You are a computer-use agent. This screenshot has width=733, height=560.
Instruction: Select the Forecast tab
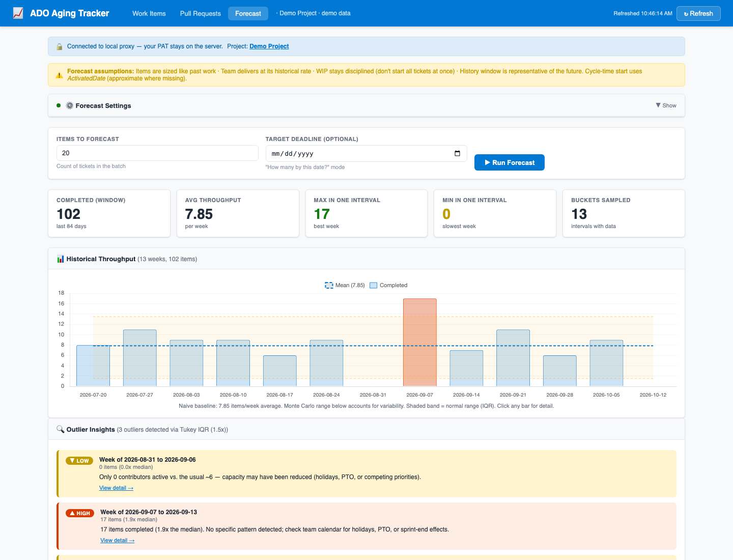pyautogui.click(x=248, y=13)
